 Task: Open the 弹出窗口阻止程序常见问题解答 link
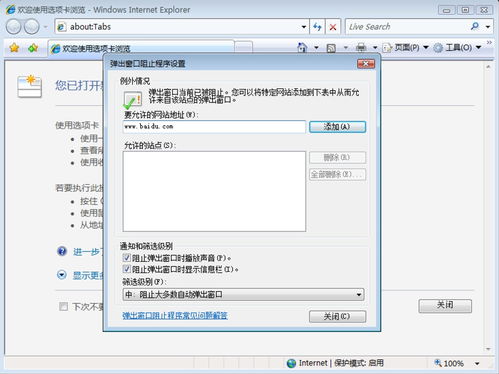[175, 315]
